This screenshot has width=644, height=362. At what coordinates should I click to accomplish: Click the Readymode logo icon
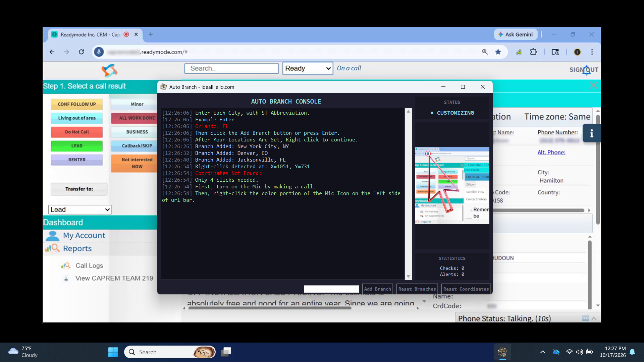pyautogui.click(x=110, y=70)
